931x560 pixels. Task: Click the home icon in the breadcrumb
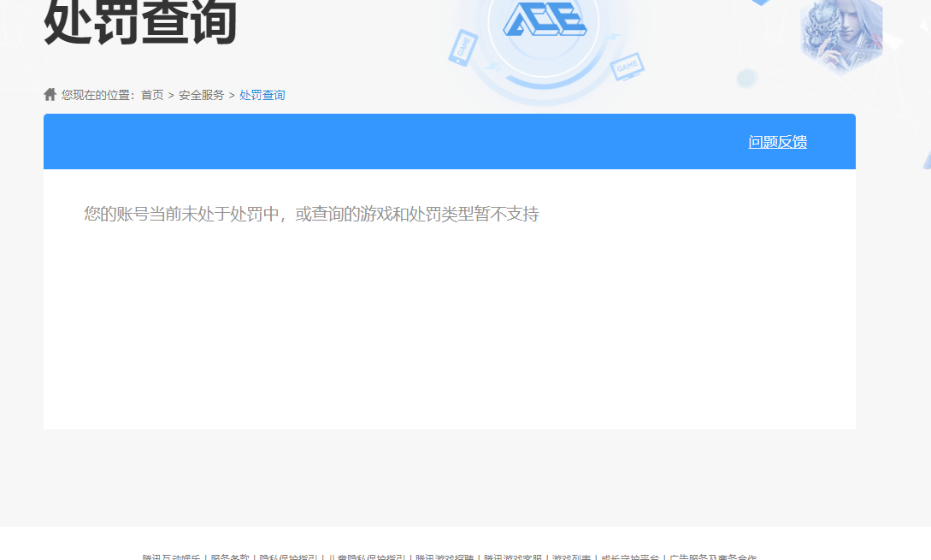click(50, 94)
